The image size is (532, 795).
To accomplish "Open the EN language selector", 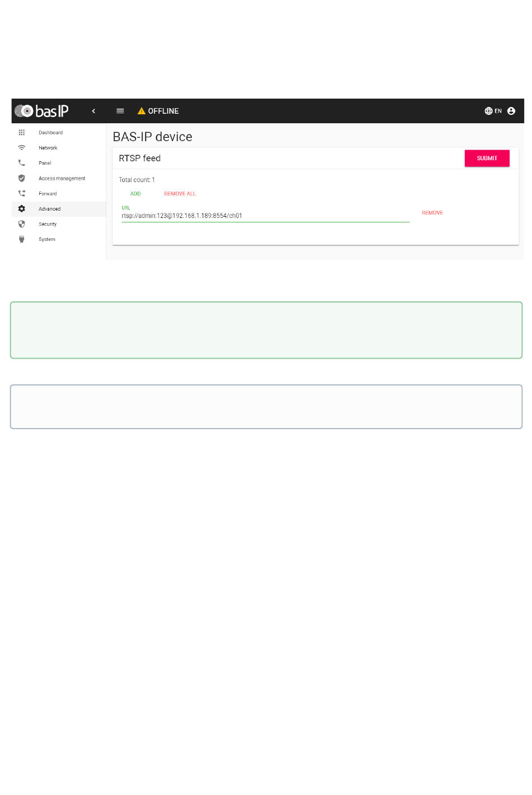I will point(493,111).
